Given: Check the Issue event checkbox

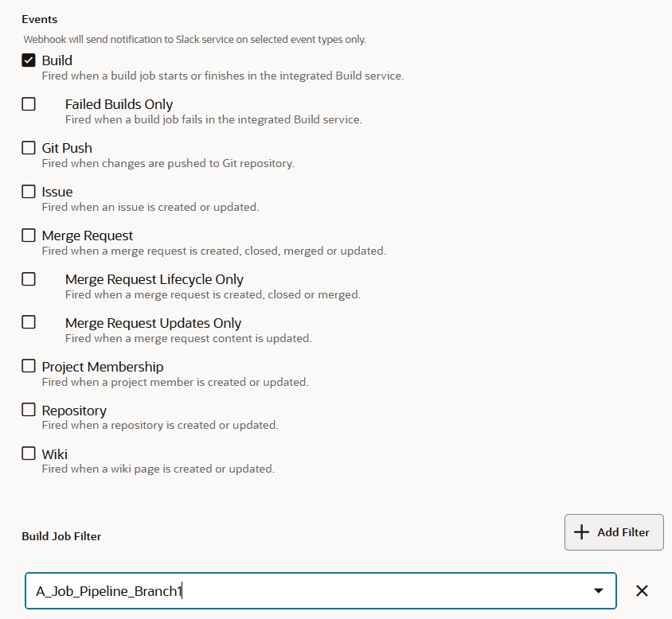Looking at the screenshot, I should [29, 192].
